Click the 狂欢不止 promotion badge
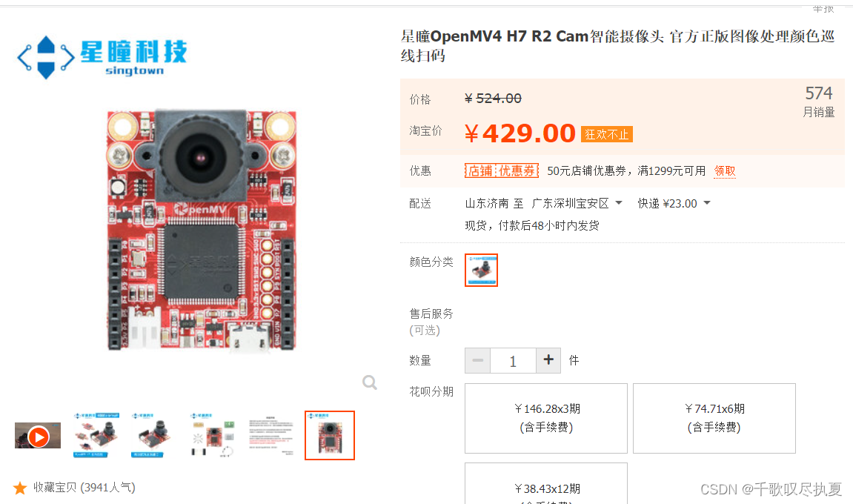Screen dimensions: 853x504 tap(606, 134)
